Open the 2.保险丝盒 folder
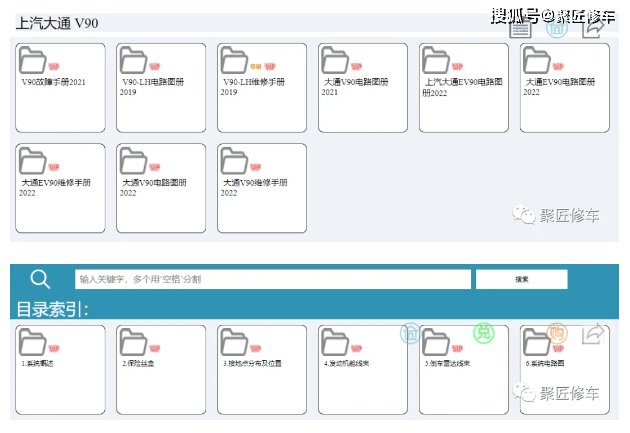630x433 pixels. pos(161,370)
